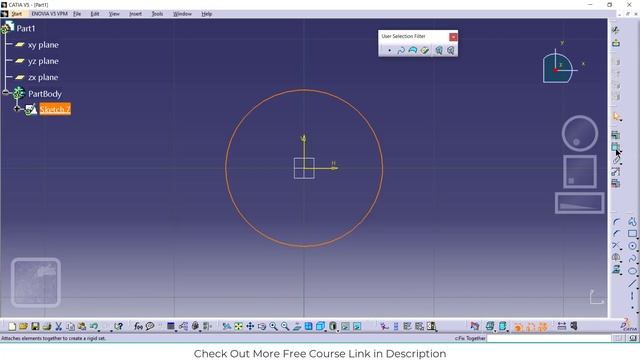Screen dimensions: 640x360
Task: Select the Circle sketch tool
Action: click(632, 246)
